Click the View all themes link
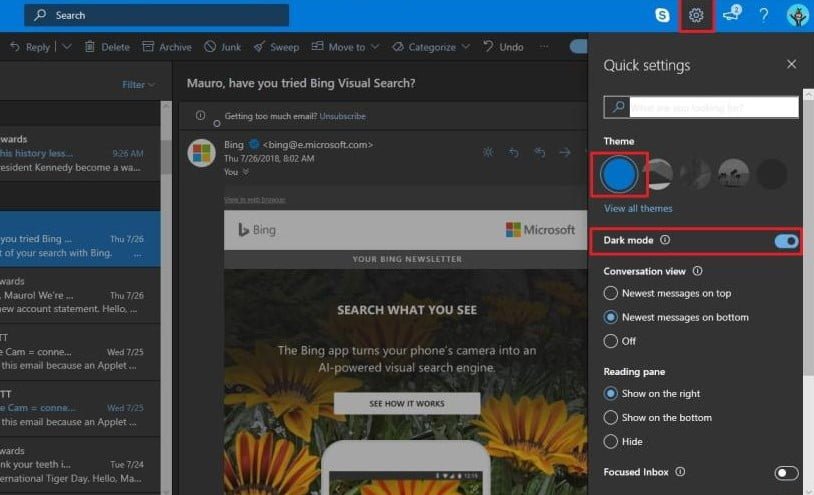 tap(638, 209)
